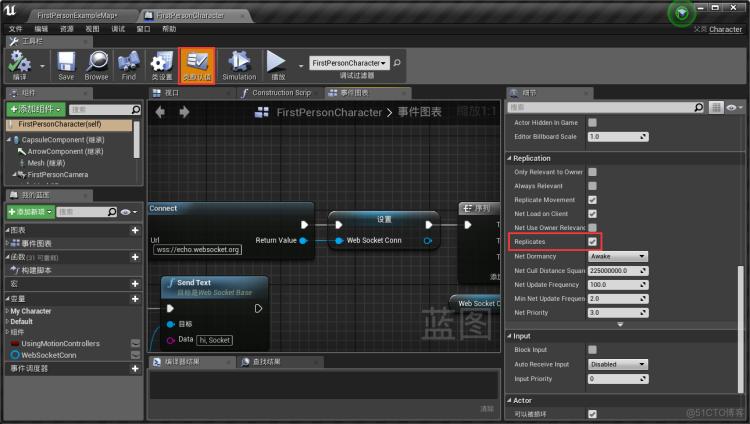Add a new function with plus icon
Image resolution: width=750 pixels, height=424 pixels.
[135, 257]
